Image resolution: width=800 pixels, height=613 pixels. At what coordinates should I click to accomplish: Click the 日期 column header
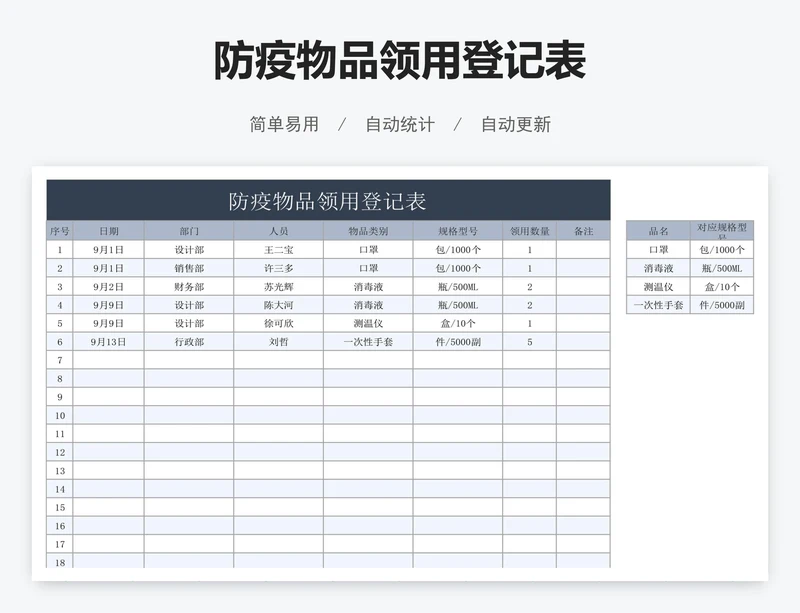(x=108, y=231)
